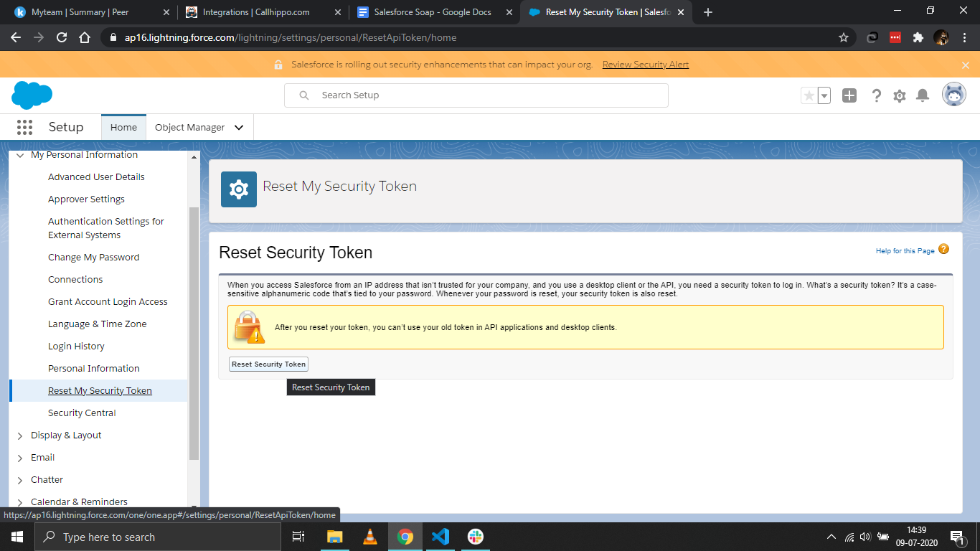Click the orange help question icon
This screenshot has height=551, width=980.
(943, 250)
